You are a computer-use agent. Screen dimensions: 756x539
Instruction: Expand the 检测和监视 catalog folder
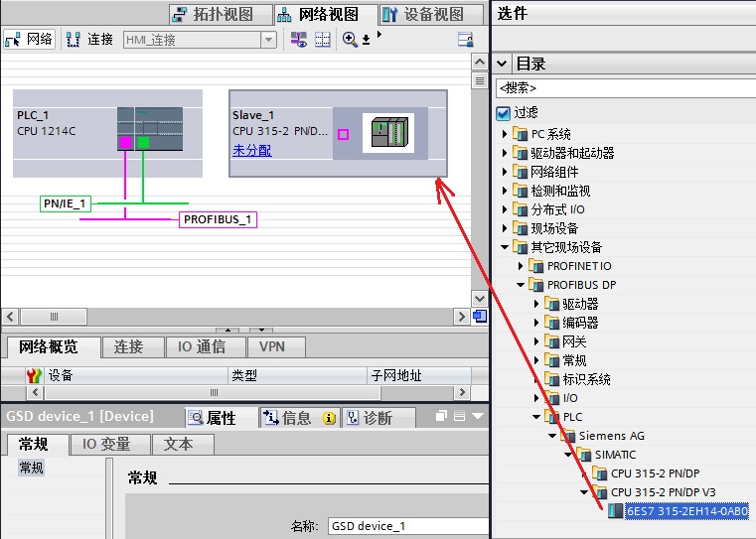tap(505, 191)
